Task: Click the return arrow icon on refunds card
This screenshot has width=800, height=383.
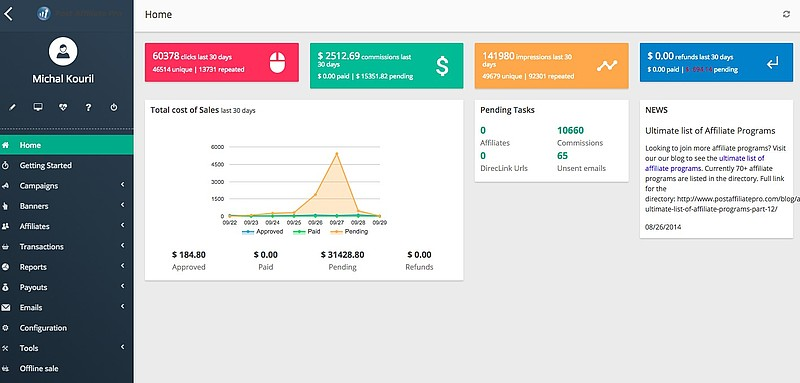Action: tap(772, 63)
